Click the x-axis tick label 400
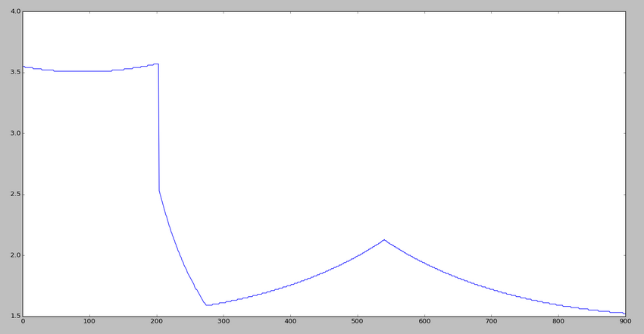This screenshot has width=644, height=334. (290, 323)
